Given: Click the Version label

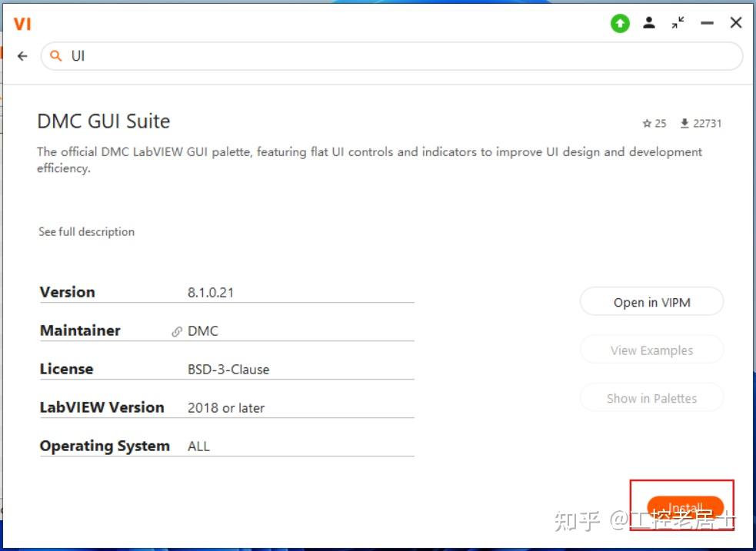Looking at the screenshot, I should click(x=68, y=292).
